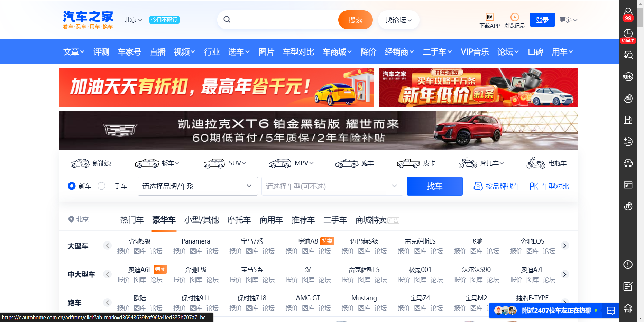
Task: Click sidebar car price icon
Action: [x=628, y=163]
